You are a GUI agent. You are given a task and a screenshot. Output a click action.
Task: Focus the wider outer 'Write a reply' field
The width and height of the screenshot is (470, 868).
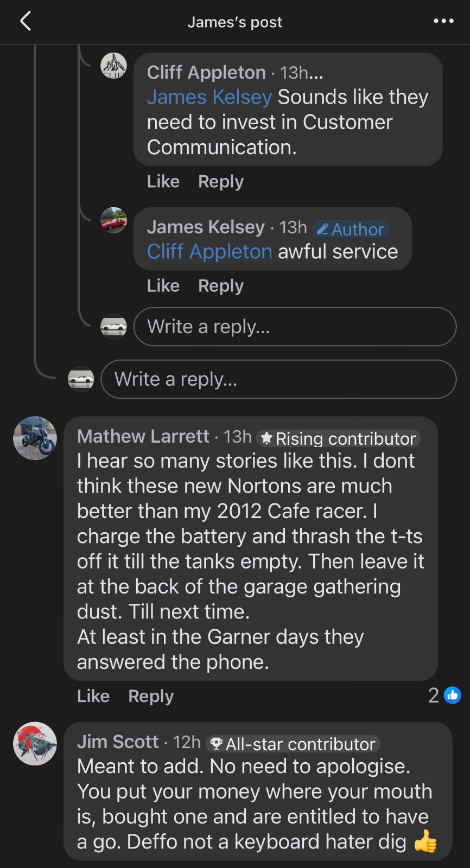click(278, 379)
